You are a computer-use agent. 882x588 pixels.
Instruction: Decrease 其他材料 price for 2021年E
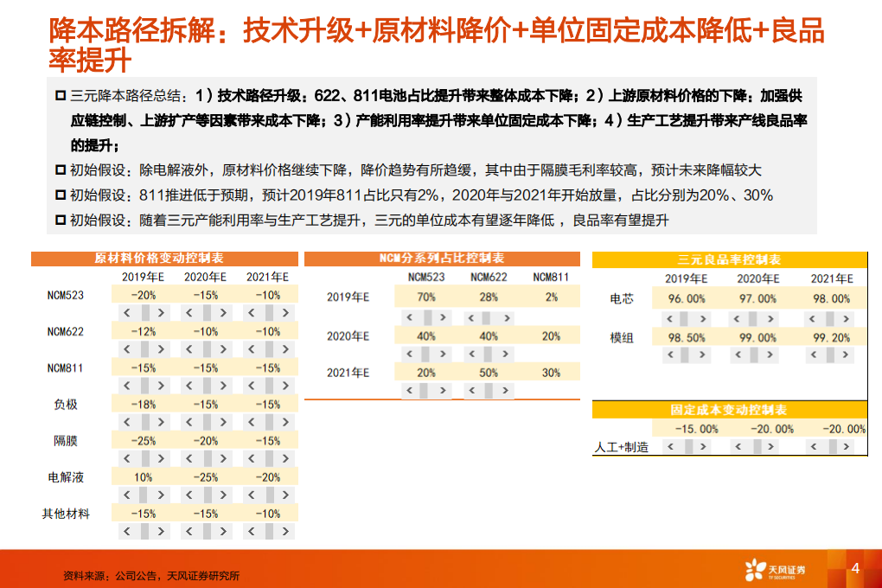coord(252,531)
